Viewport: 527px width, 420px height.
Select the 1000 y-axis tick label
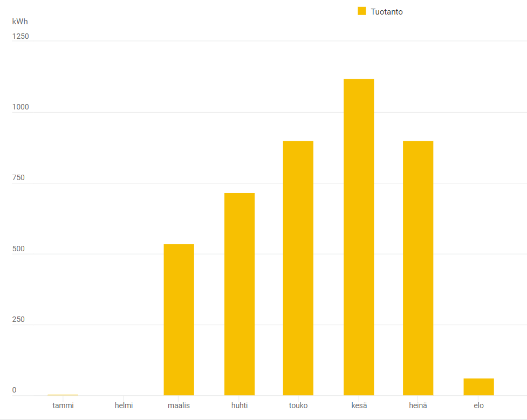point(20,107)
